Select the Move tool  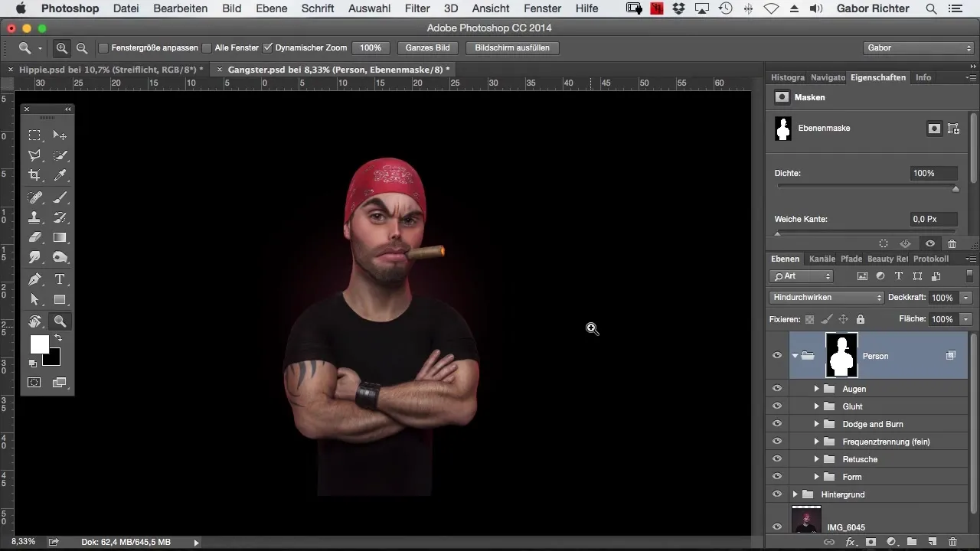60,135
